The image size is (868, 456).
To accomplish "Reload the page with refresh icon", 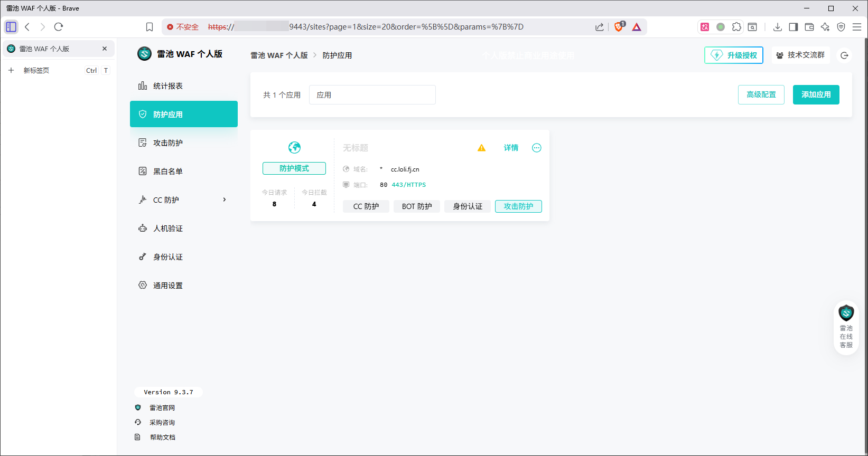I will [x=59, y=27].
